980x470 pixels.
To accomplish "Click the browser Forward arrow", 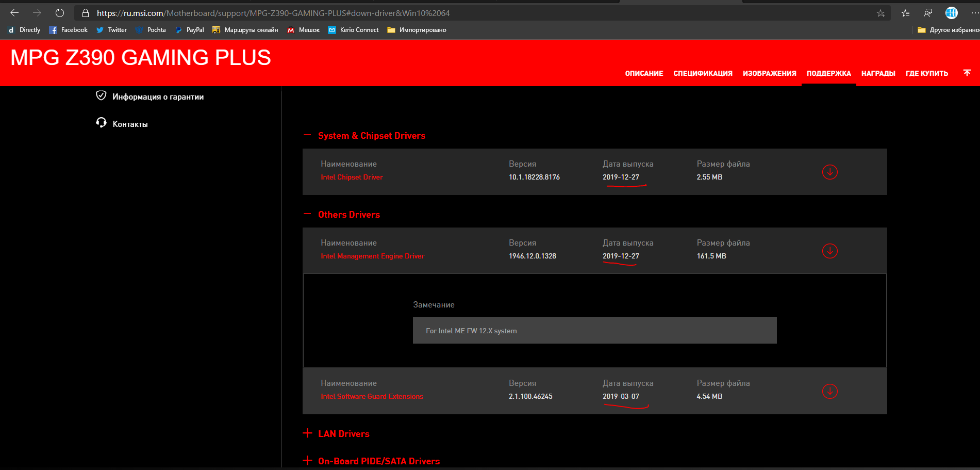I will point(37,13).
